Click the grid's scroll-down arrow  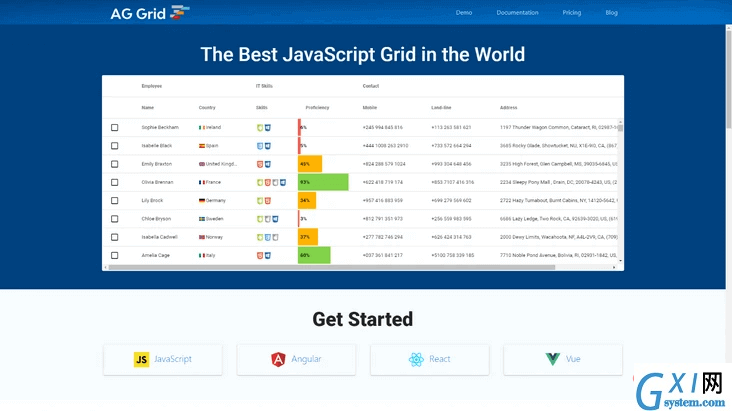[x=620, y=261]
